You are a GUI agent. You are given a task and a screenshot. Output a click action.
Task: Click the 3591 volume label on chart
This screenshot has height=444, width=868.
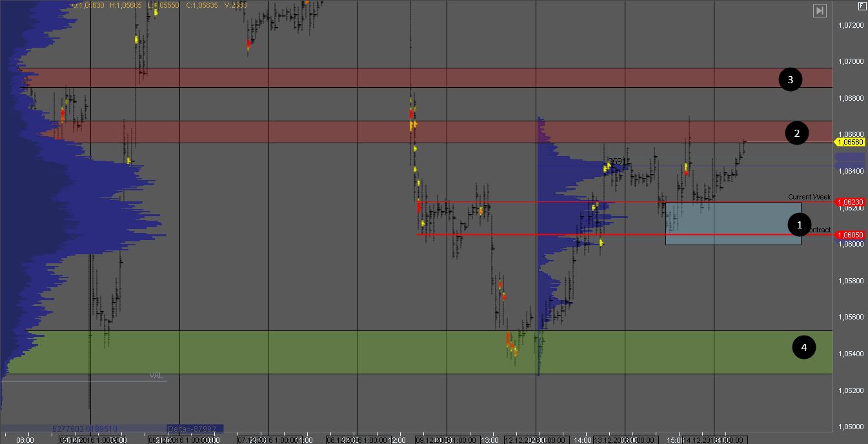coord(617,161)
